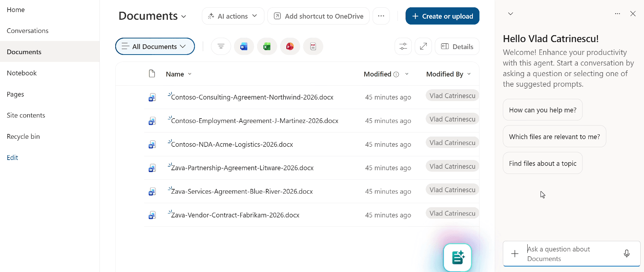Image resolution: width=644 pixels, height=272 pixels.
Task: Close the agent chat panel
Action: pos(633,14)
